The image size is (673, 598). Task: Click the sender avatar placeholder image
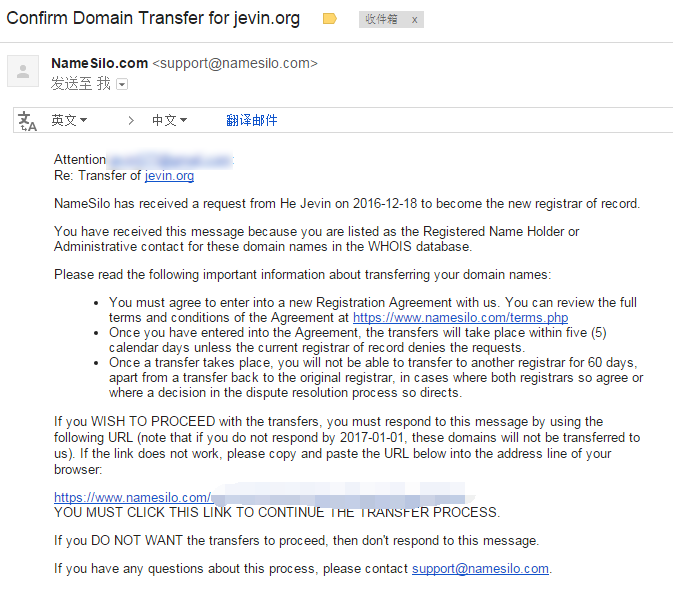(23, 71)
